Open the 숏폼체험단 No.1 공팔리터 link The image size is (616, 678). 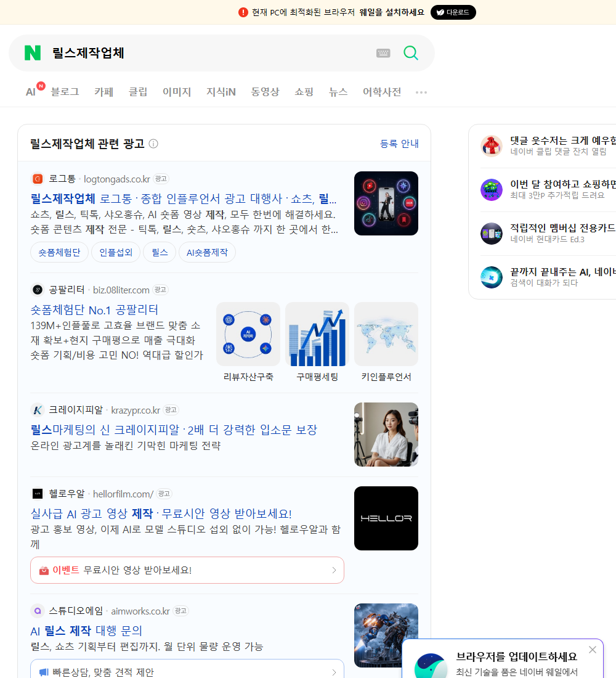pyautogui.click(x=94, y=310)
